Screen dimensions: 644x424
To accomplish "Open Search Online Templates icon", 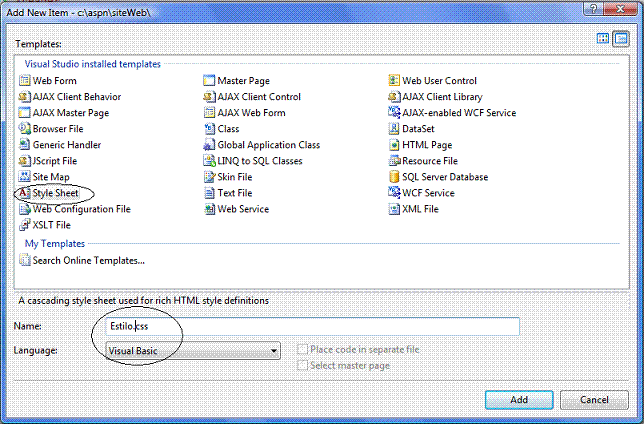I will point(25,260).
